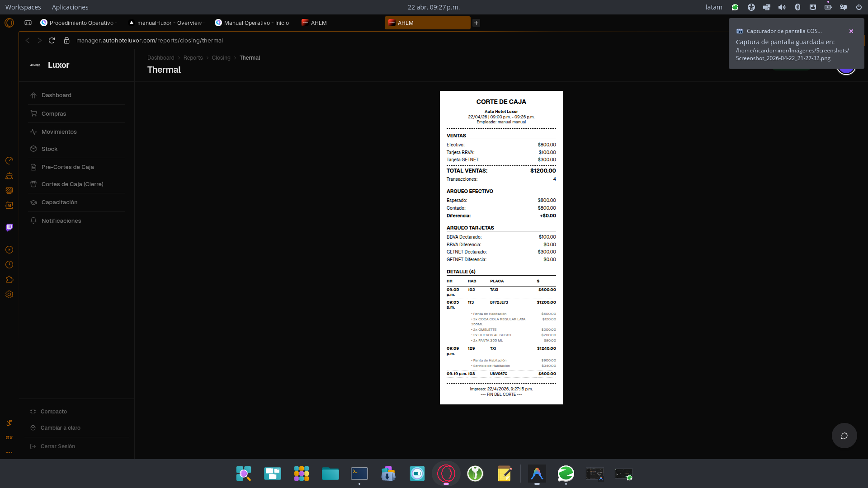The width and height of the screenshot is (868, 488).
Task: Open the GX Corner gamepad icon
Action: (28, 23)
